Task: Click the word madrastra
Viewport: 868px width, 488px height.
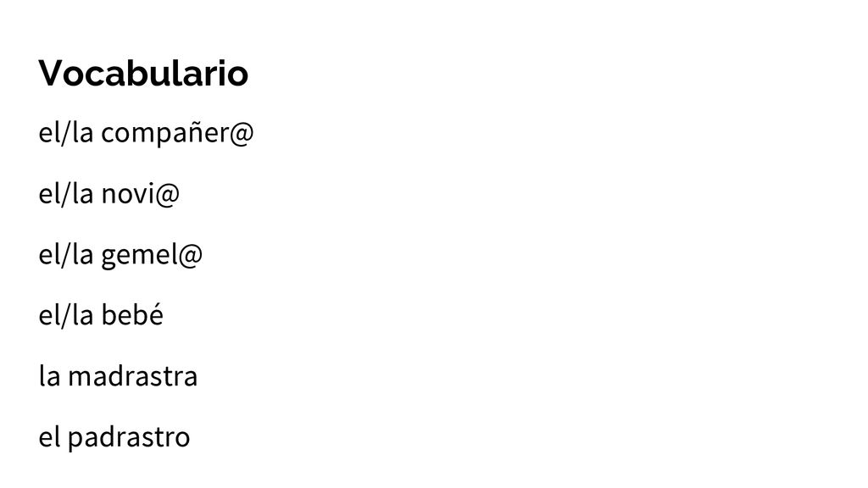Action: pyautogui.click(x=133, y=376)
